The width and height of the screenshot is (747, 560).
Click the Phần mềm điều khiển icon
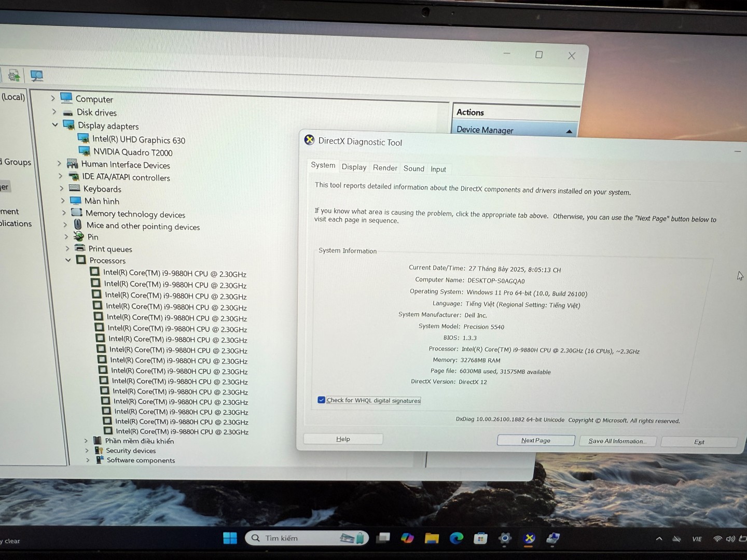coord(98,440)
